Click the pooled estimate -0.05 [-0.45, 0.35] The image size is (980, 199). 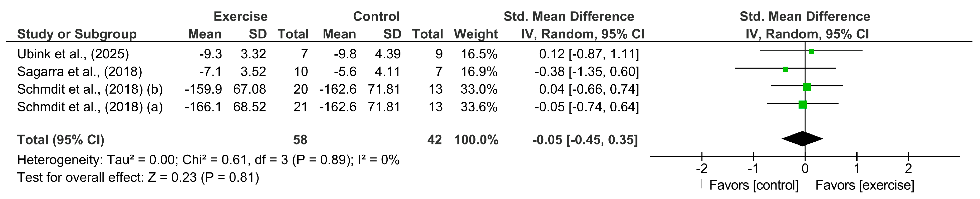[585, 140]
